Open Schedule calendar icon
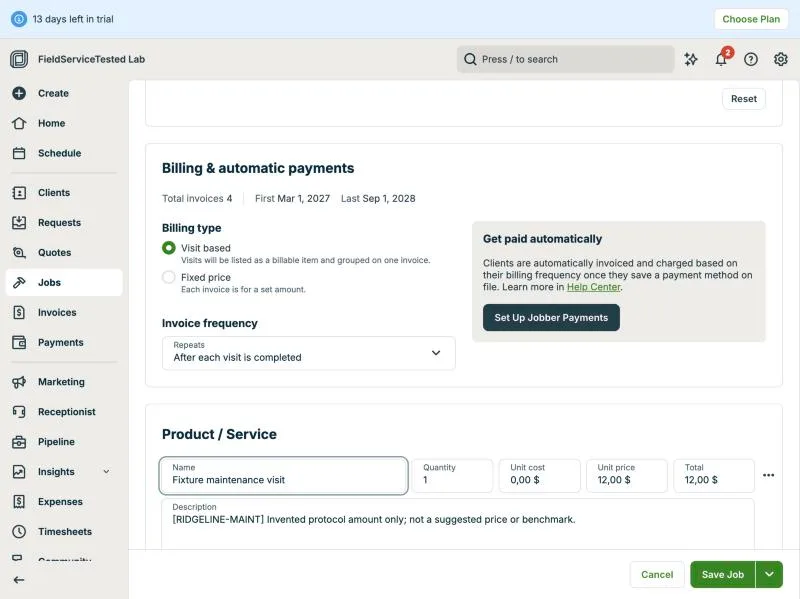 [19, 153]
